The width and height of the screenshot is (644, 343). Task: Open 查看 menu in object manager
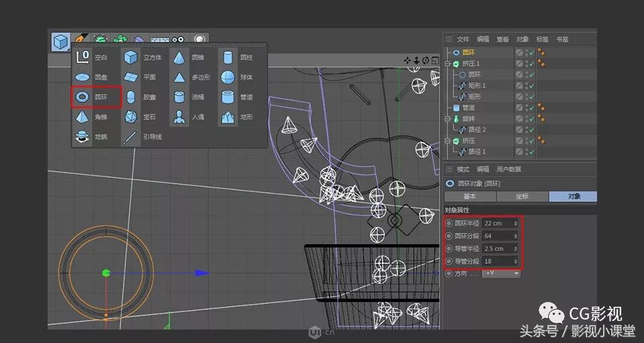pos(502,39)
